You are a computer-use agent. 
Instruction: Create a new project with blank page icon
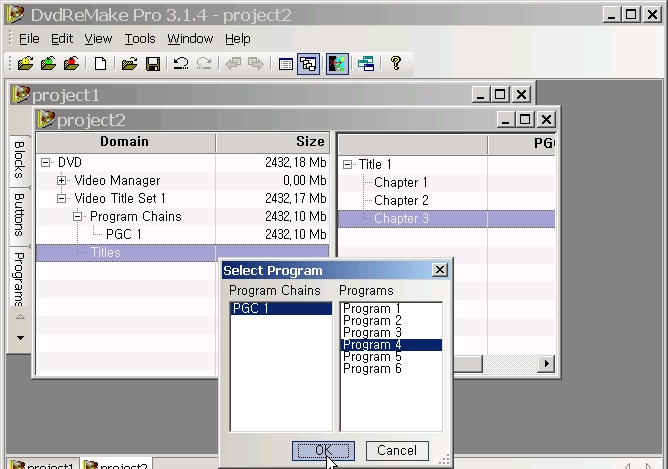[101, 64]
